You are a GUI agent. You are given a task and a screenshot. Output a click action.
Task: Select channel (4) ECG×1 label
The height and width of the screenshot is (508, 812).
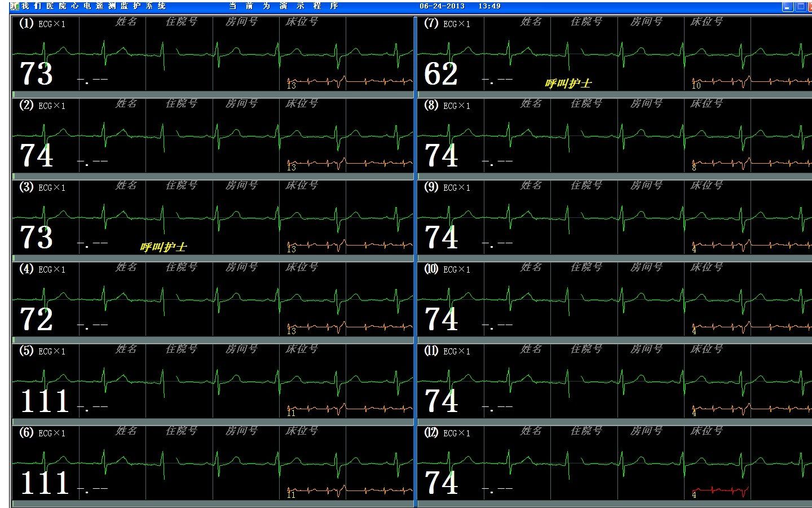click(x=42, y=269)
